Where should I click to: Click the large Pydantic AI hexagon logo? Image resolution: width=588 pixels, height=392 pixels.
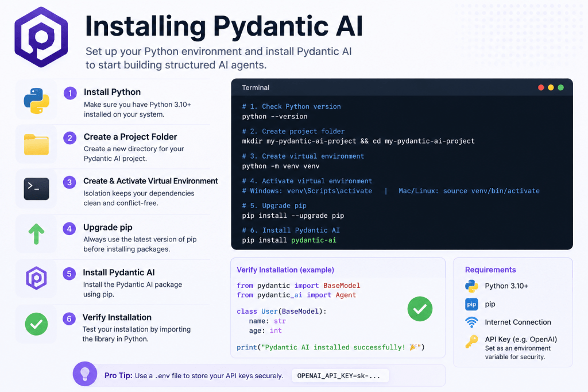coord(41,37)
